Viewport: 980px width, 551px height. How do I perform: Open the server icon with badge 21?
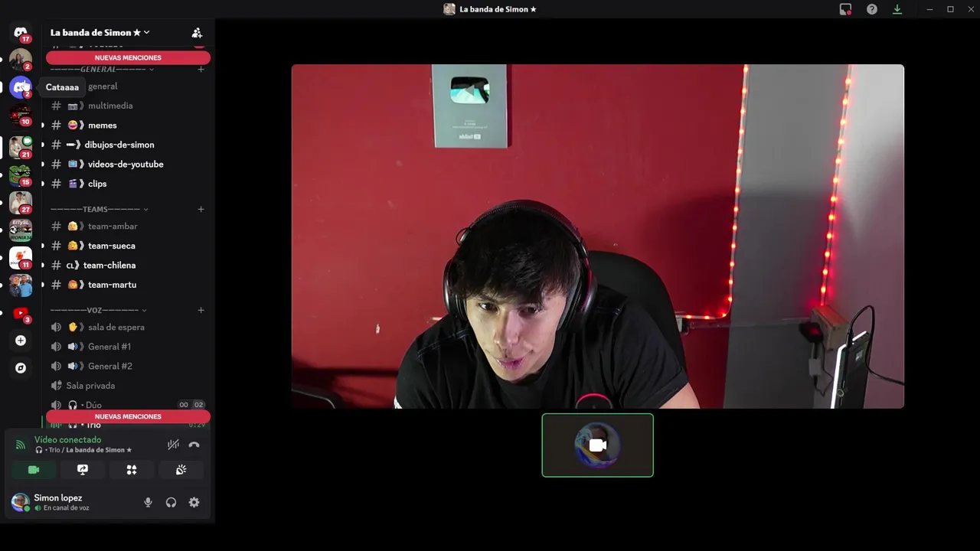(x=21, y=147)
